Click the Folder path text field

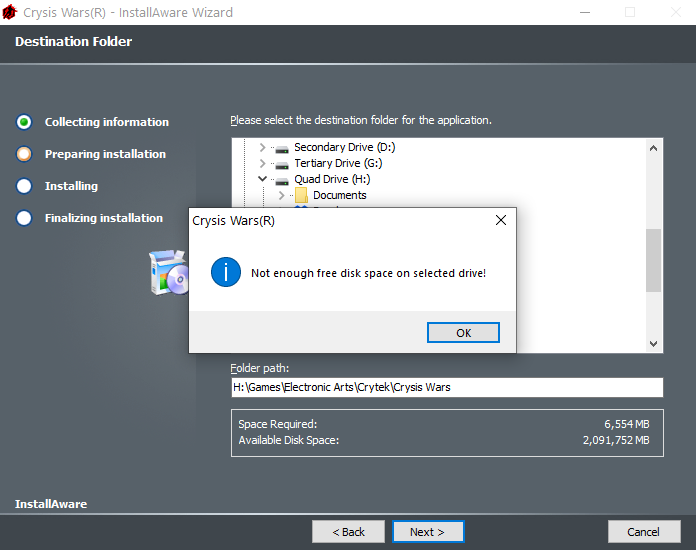(446, 387)
